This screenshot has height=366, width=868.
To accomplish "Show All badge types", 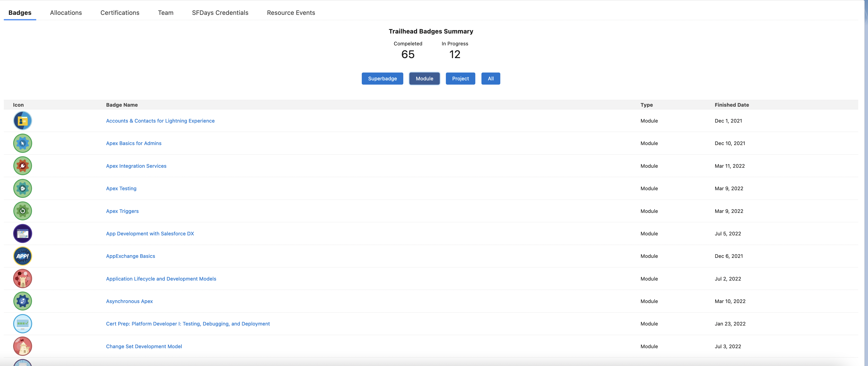I will coord(491,78).
